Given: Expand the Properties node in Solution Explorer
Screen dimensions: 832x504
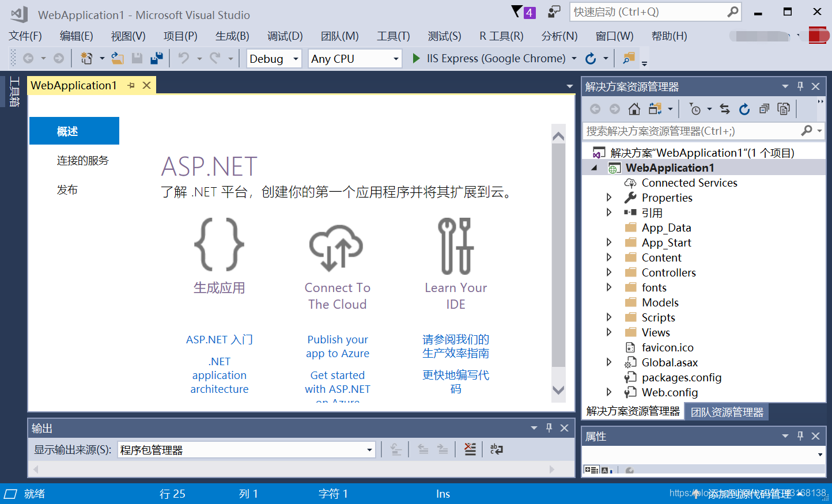Looking at the screenshot, I should [x=609, y=198].
